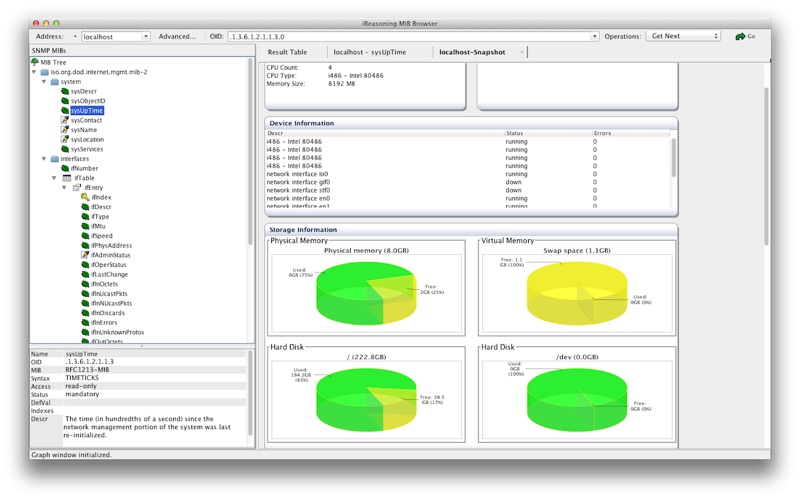Click the ifInOctets leaf icon

click(85, 284)
